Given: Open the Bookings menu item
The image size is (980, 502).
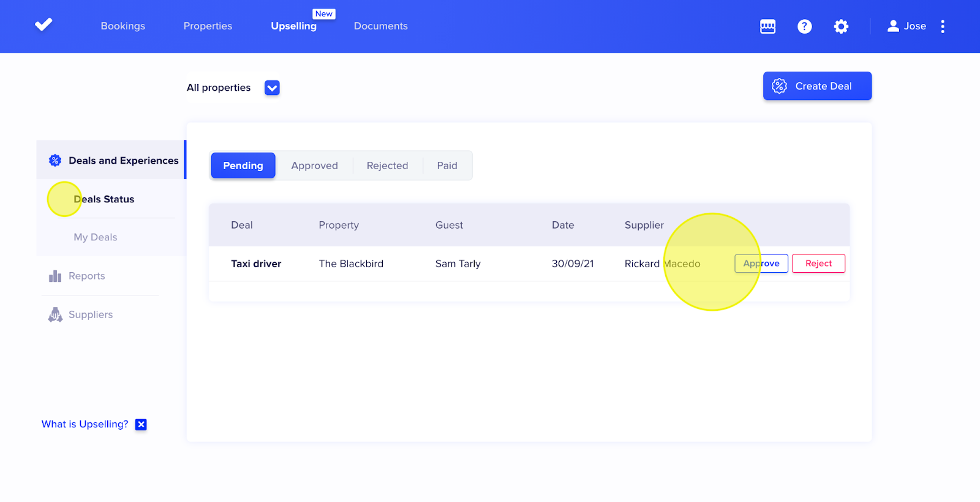Looking at the screenshot, I should pos(123,26).
